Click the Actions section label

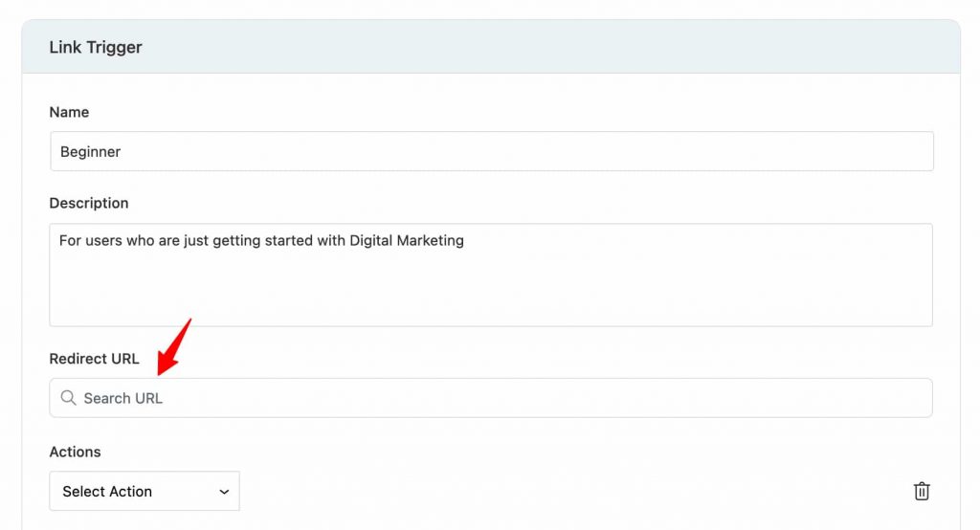click(75, 452)
